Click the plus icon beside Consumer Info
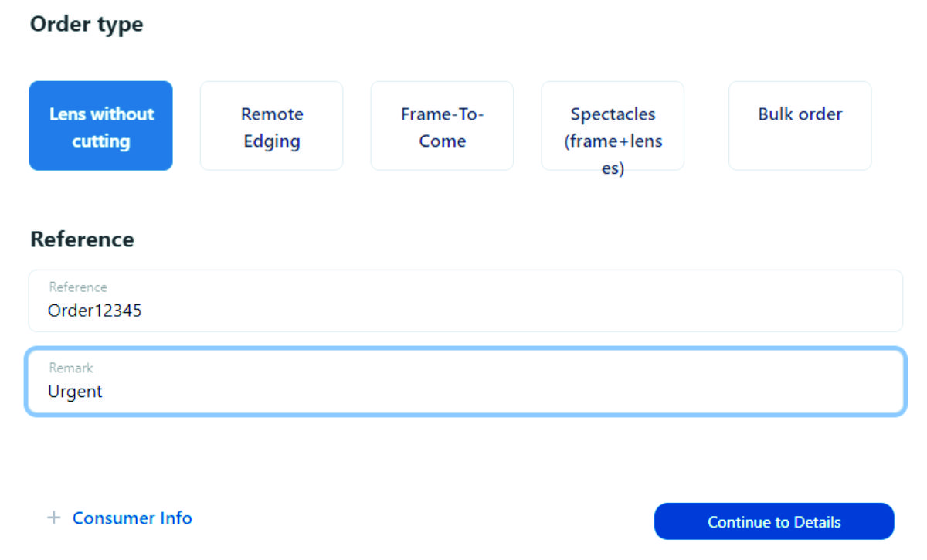 (53, 518)
